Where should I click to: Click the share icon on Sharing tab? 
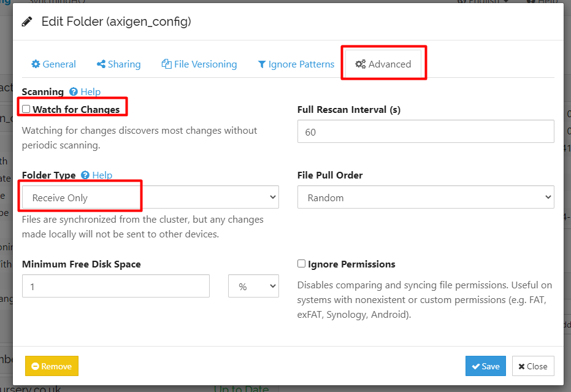[x=101, y=64]
